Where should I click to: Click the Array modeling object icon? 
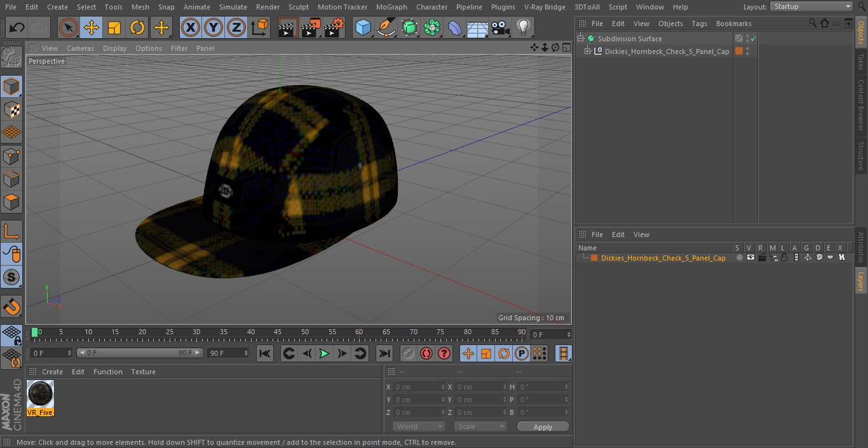[x=432, y=28]
